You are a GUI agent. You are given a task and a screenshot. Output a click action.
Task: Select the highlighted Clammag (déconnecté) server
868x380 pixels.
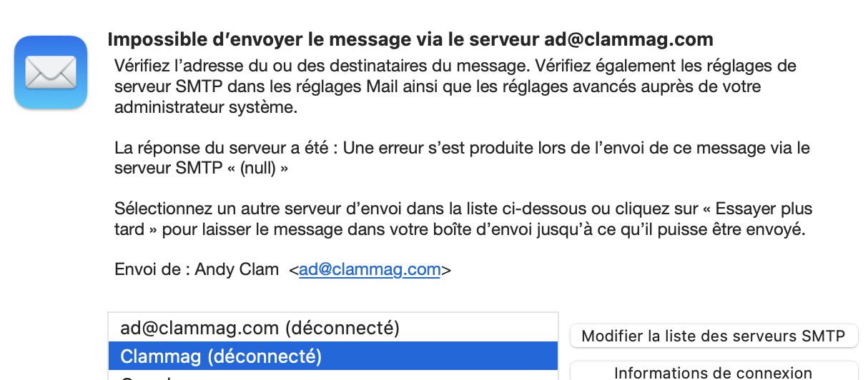tap(221, 356)
